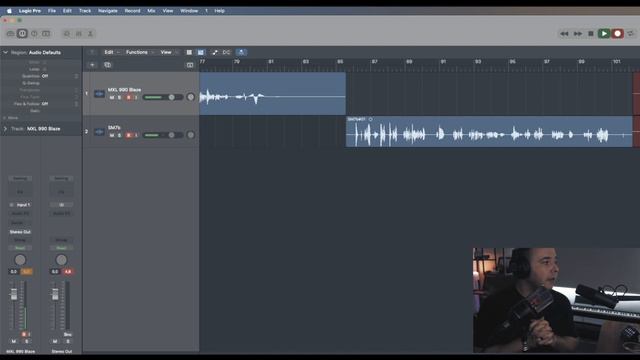This screenshot has height=360, width=640.
Task: Click the up arrow left of Edit menu
Action: tap(92, 52)
